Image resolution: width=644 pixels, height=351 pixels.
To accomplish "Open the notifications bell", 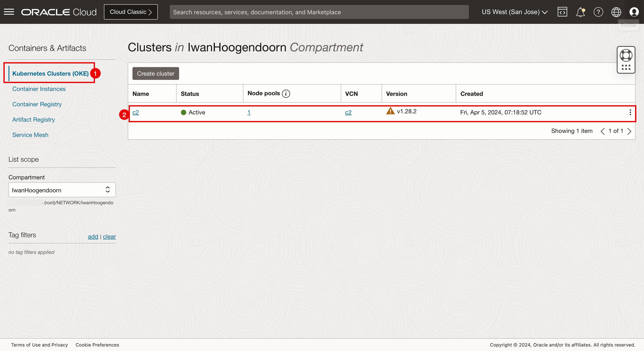I will click(x=580, y=12).
